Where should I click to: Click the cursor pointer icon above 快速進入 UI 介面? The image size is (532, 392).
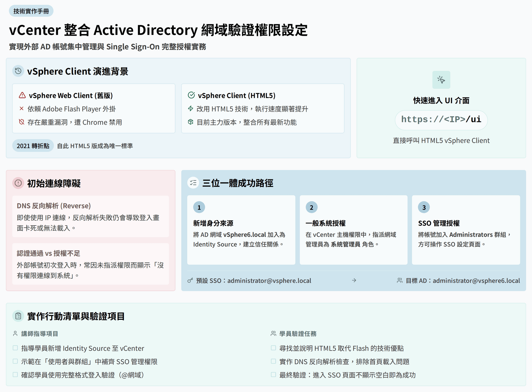pos(441,80)
